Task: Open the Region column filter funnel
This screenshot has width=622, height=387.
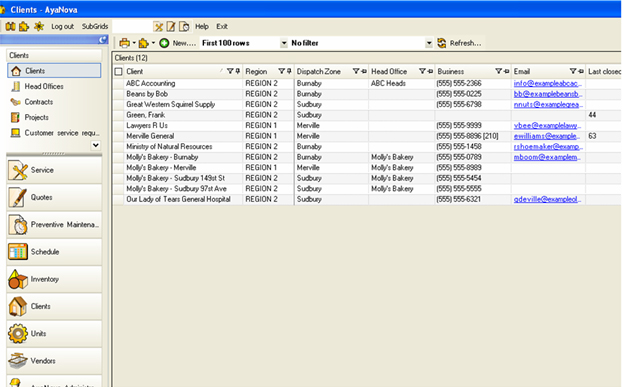Action: pos(281,71)
